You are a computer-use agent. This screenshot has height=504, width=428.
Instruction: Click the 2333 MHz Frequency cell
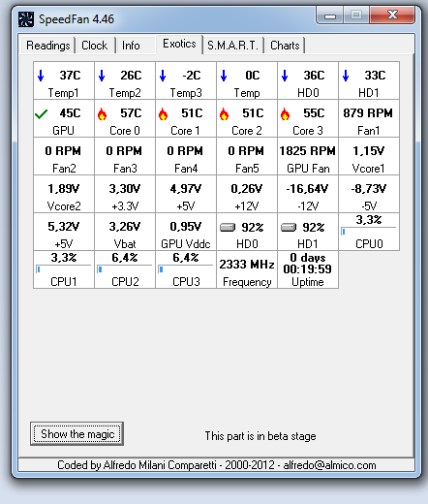247,269
